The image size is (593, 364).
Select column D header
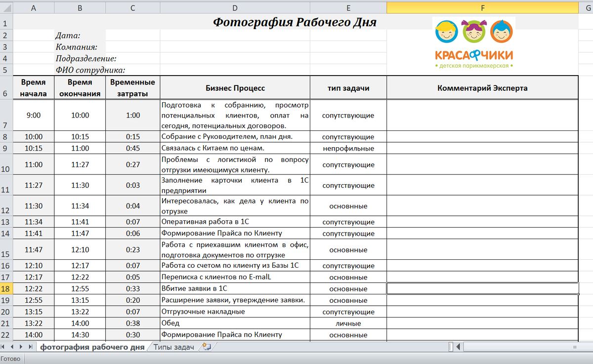235,7
